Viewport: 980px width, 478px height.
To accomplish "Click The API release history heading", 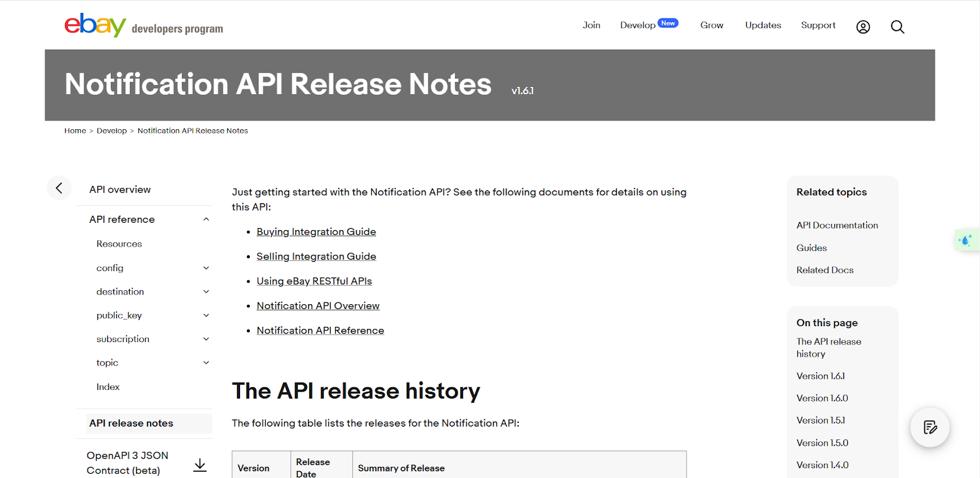I will 356,391.
